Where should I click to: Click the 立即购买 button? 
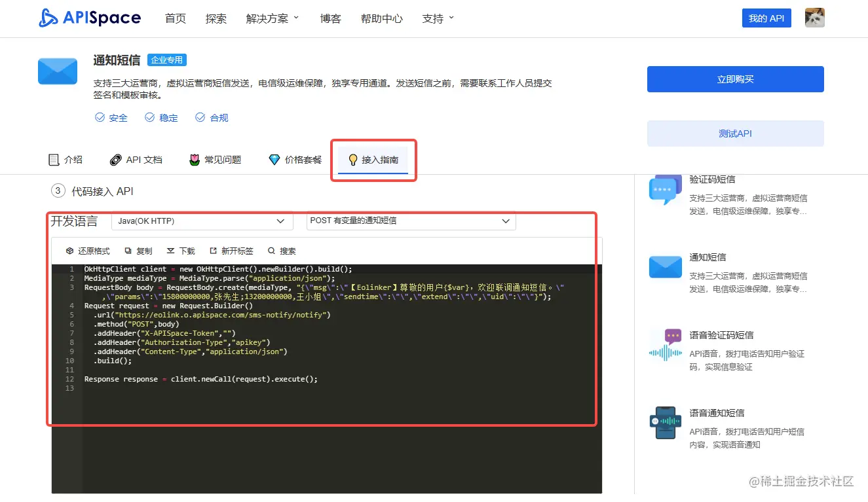point(735,79)
